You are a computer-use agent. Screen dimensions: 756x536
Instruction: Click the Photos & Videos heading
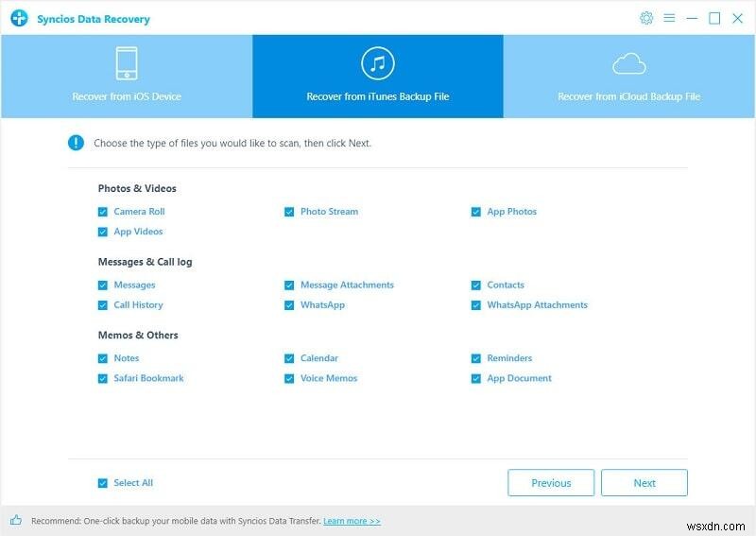[137, 188]
